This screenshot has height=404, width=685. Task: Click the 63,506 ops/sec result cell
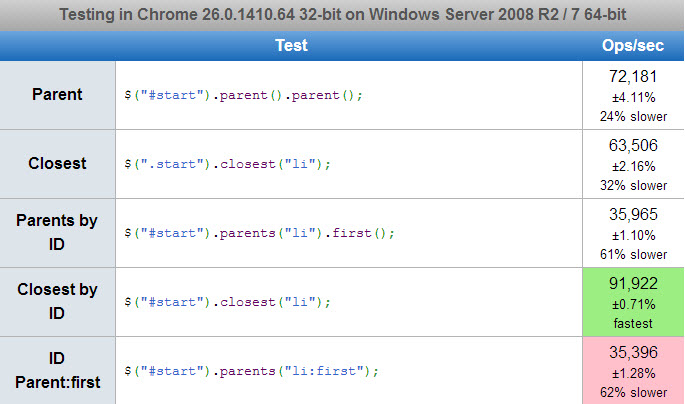coord(633,164)
